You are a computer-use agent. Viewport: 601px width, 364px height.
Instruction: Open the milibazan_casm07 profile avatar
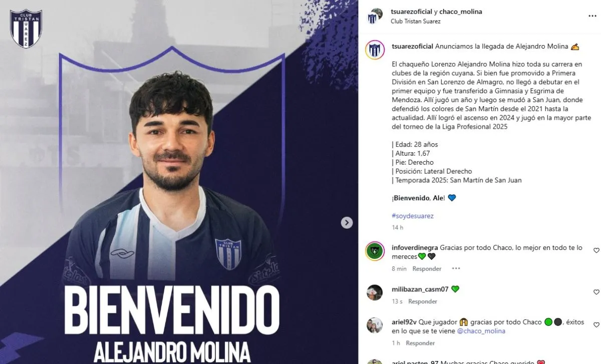tap(375, 292)
